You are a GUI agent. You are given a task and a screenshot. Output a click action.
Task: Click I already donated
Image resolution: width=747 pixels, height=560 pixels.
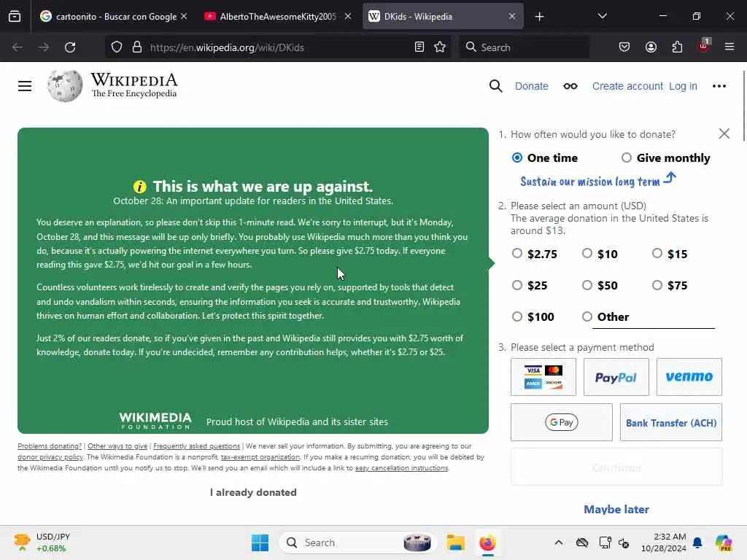(x=253, y=492)
